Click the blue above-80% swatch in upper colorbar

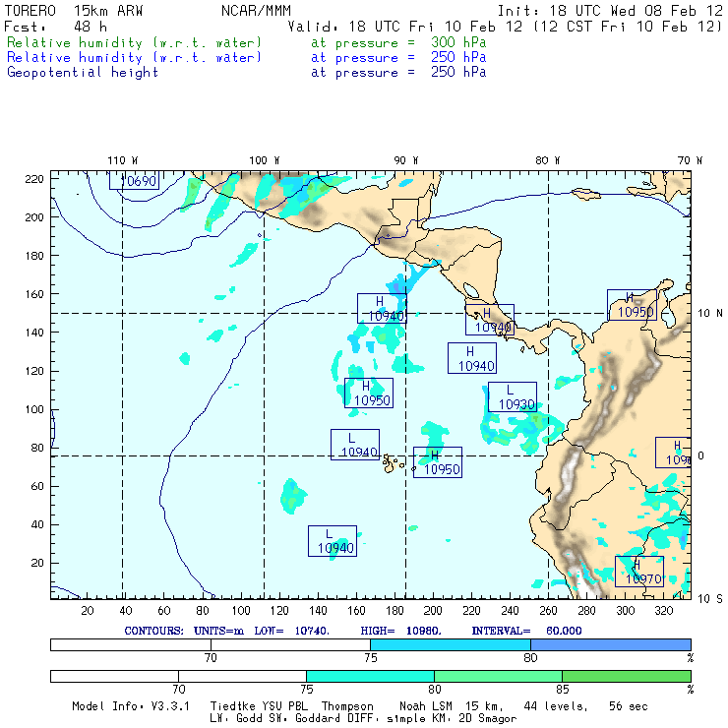click(611, 645)
